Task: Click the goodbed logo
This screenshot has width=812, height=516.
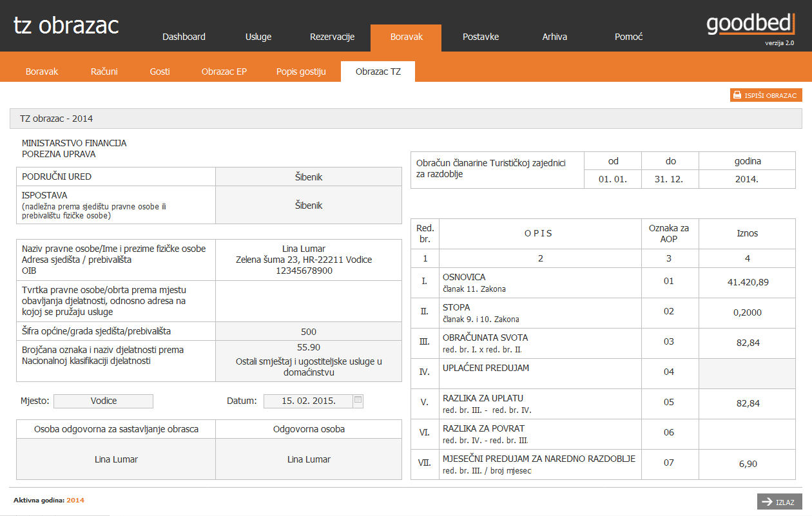Action: coord(751,24)
